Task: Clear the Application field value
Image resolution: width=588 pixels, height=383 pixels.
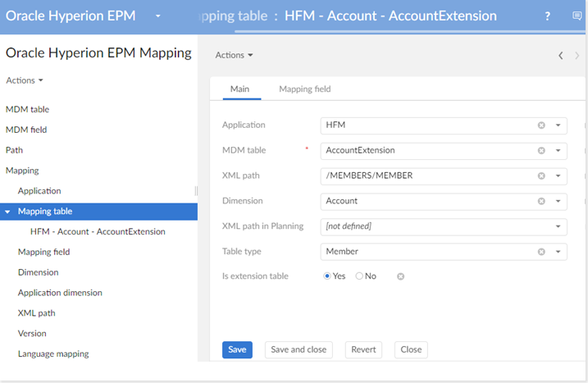Action: pyautogui.click(x=541, y=125)
